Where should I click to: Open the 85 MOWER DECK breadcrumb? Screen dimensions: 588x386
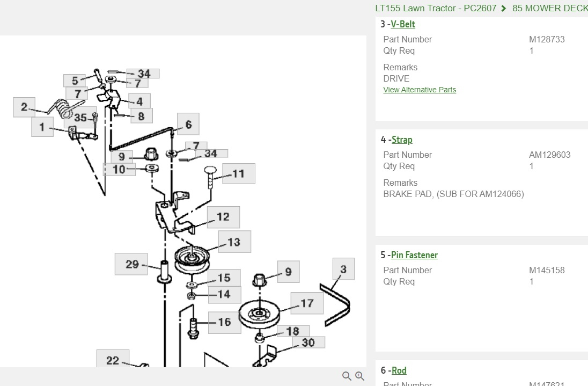pyautogui.click(x=549, y=8)
